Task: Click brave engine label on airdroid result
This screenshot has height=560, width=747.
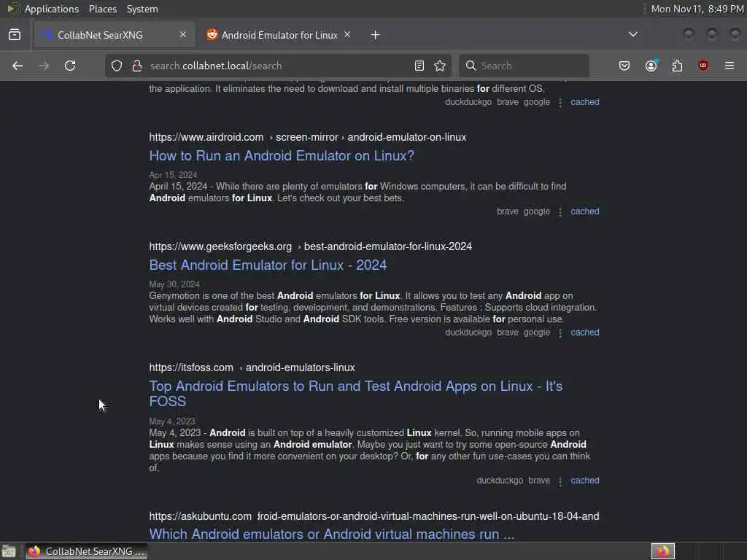Action: (508, 211)
